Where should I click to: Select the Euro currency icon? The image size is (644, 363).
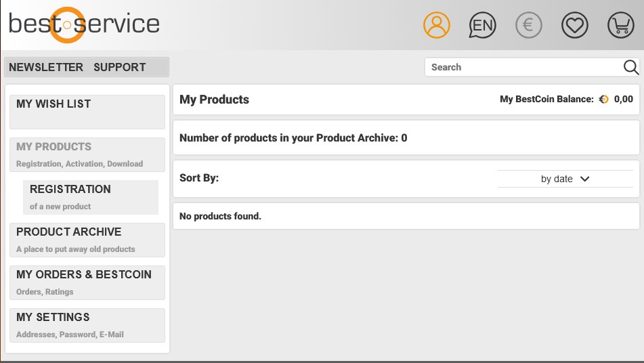[x=528, y=26]
